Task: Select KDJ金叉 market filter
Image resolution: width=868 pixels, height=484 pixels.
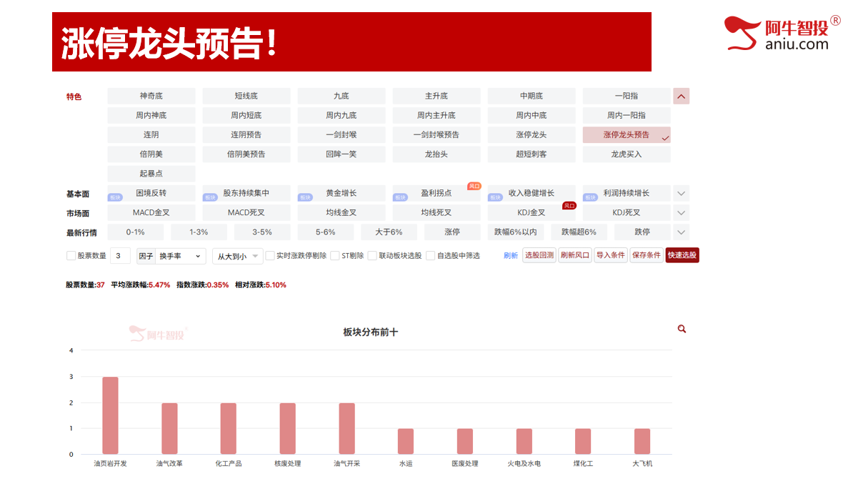Action: coord(532,212)
